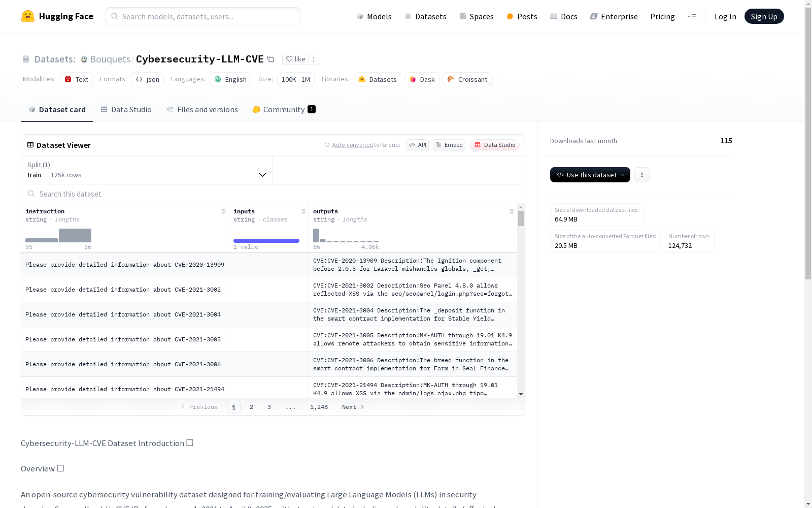Focus the Search this dataset field
This screenshot has width=812, height=508.
click(273, 194)
